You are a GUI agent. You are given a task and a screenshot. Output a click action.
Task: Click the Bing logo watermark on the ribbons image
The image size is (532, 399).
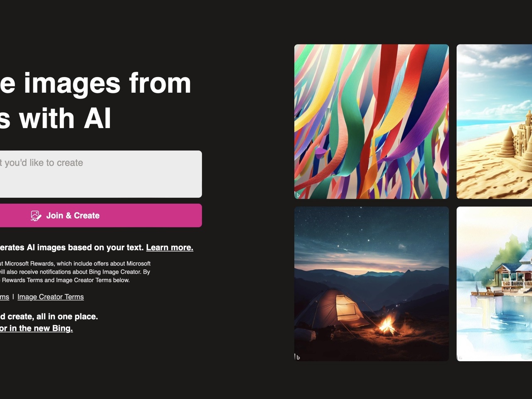pos(298,195)
